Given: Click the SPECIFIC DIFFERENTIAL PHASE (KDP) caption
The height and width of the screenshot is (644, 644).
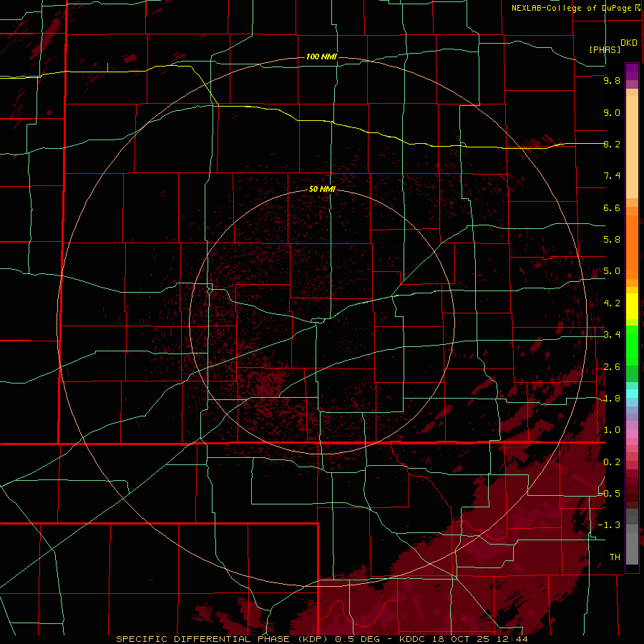Looking at the screenshot, I should tap(224, 639).
